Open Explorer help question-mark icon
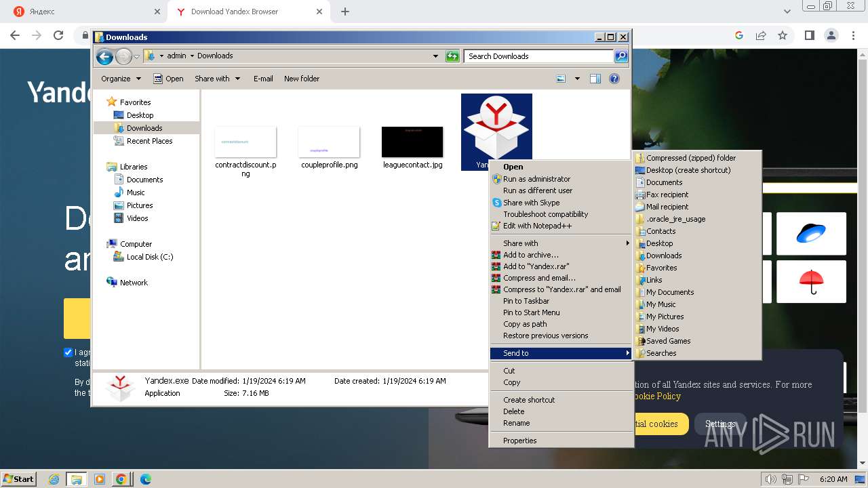868x488 pixels. (614, 79)
